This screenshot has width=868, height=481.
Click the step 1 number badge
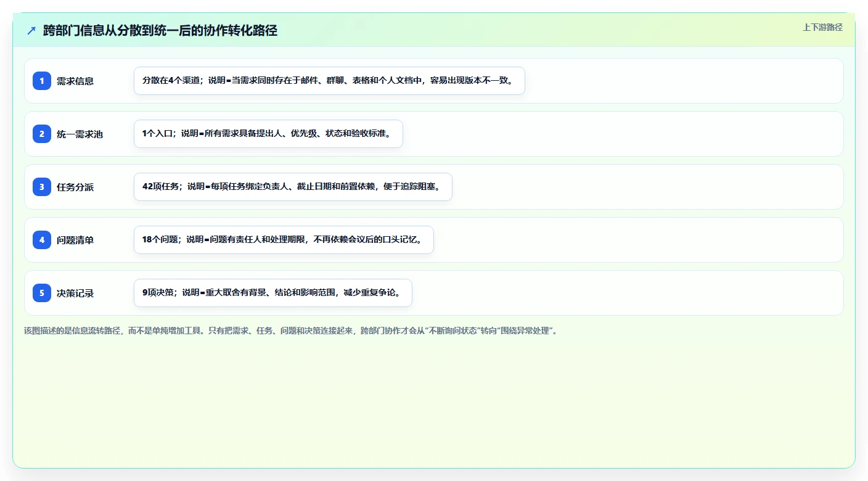(42, 81)
